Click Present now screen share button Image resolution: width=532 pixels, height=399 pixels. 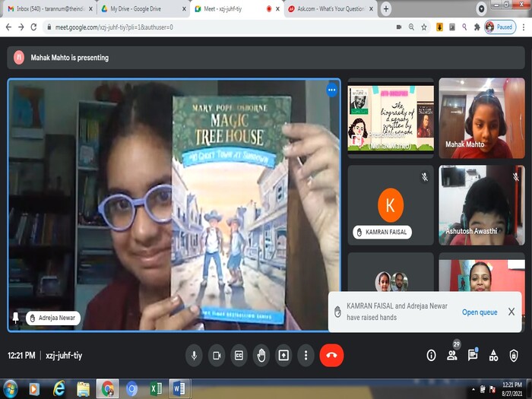(x=283, y=356)
